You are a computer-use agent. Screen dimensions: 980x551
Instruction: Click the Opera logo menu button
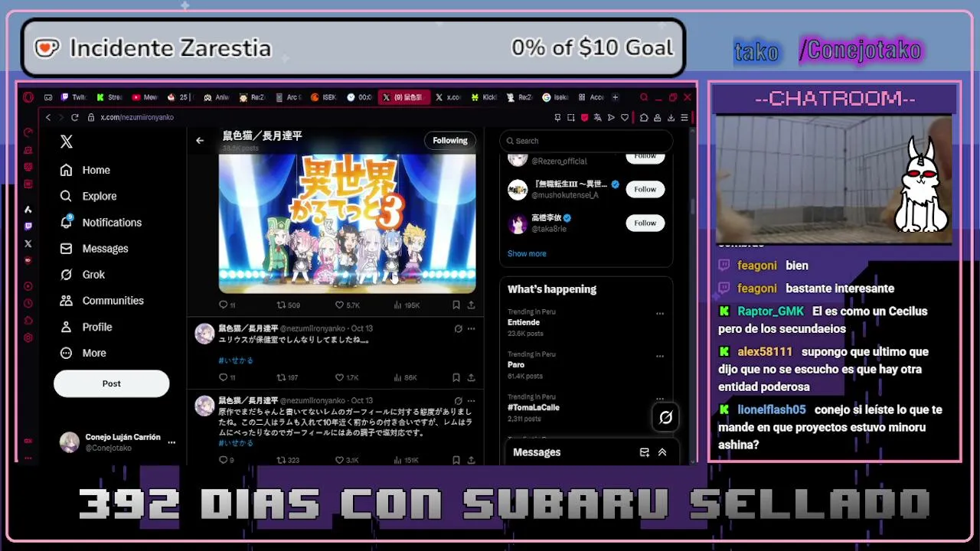(28, 97)
